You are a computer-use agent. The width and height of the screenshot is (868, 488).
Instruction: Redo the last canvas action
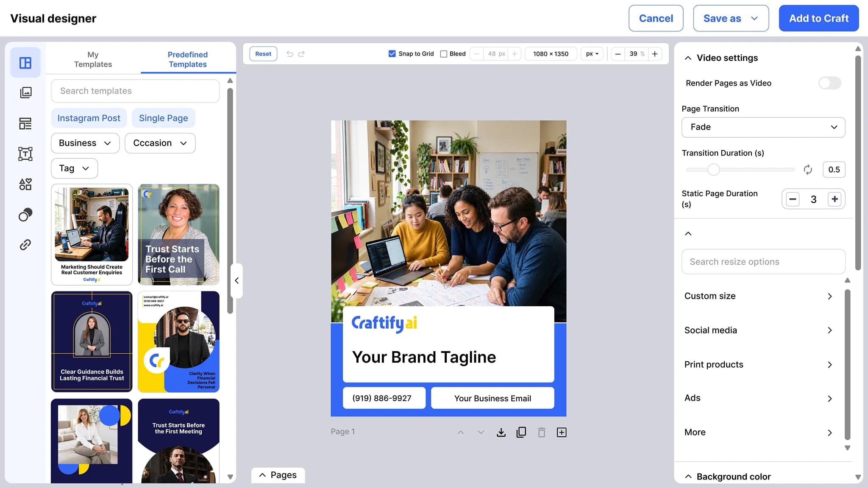[301, 54]
